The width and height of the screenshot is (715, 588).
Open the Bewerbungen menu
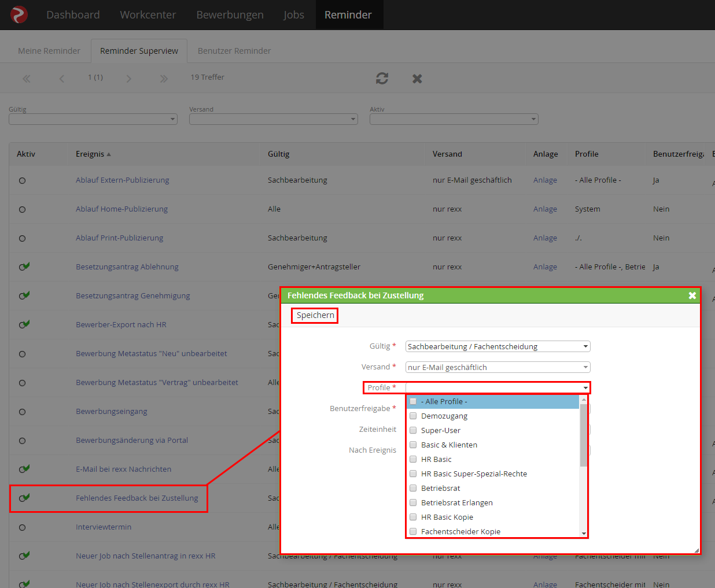tap(230, 15)
